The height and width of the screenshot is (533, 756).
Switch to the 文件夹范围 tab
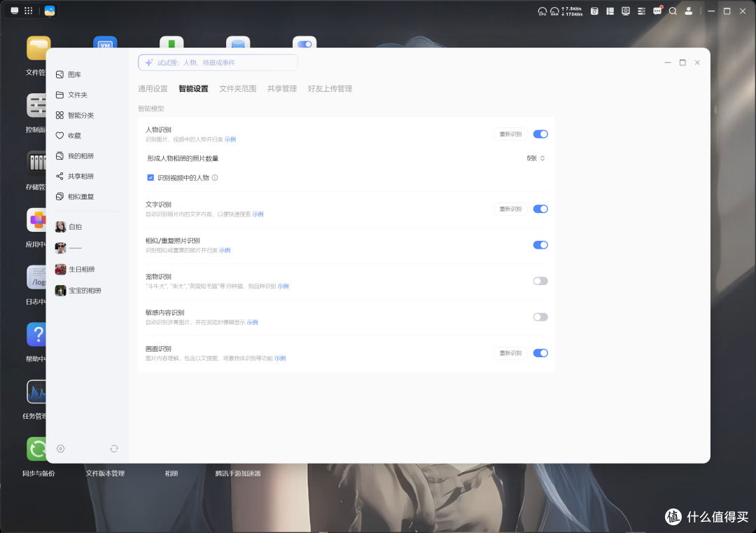(238, 89)
